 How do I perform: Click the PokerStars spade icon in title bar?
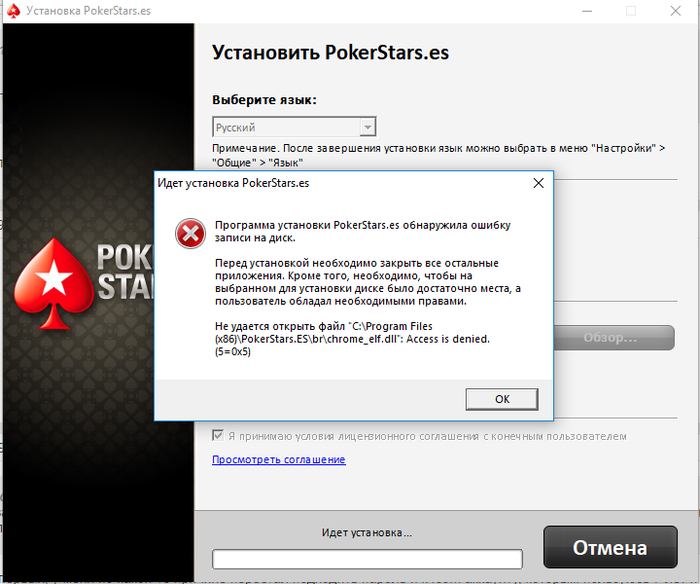pos(13,11)
